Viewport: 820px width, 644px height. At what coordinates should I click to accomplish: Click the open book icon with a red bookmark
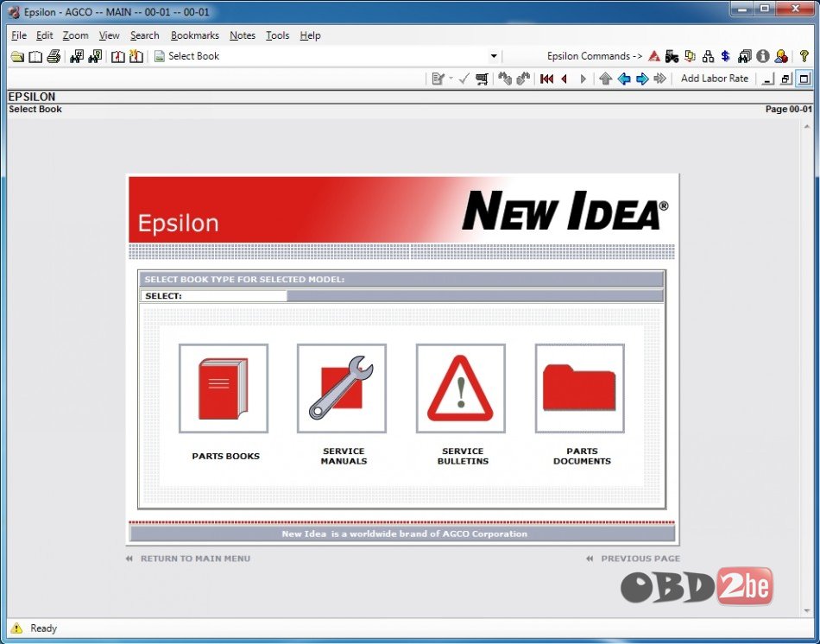[118, 56]
